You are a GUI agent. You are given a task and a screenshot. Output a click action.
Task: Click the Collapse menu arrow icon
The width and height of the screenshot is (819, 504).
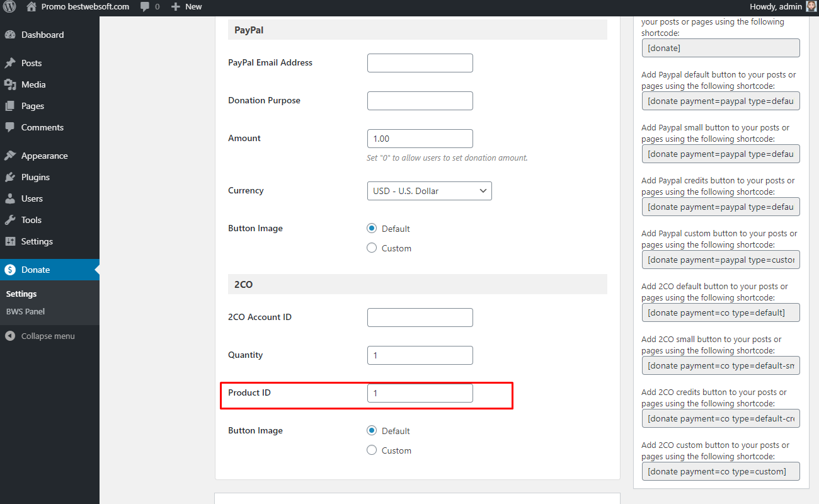(x=9, y=336)
